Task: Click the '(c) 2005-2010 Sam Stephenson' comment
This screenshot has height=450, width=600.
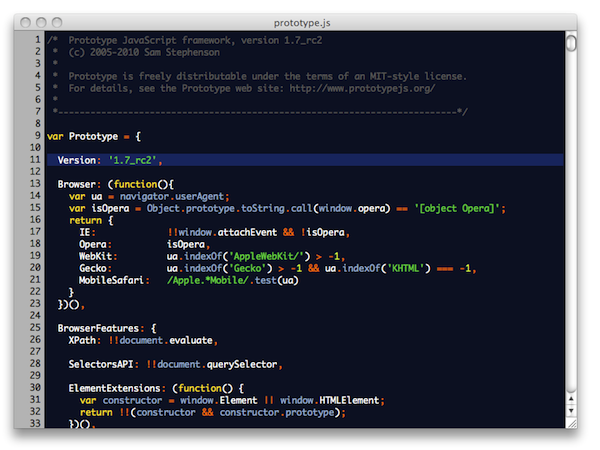Action: [x=144, y=52]
